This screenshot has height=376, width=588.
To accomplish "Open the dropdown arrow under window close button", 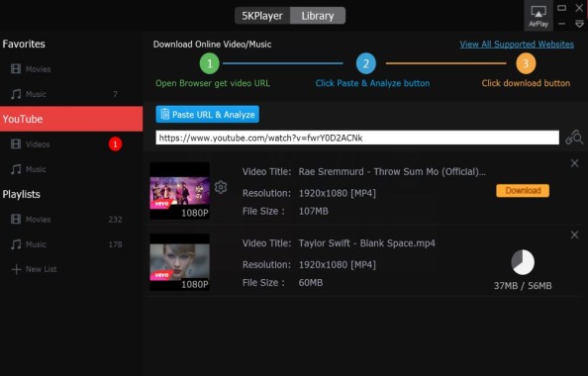I will pyautogui.click(x=579, y=24).
